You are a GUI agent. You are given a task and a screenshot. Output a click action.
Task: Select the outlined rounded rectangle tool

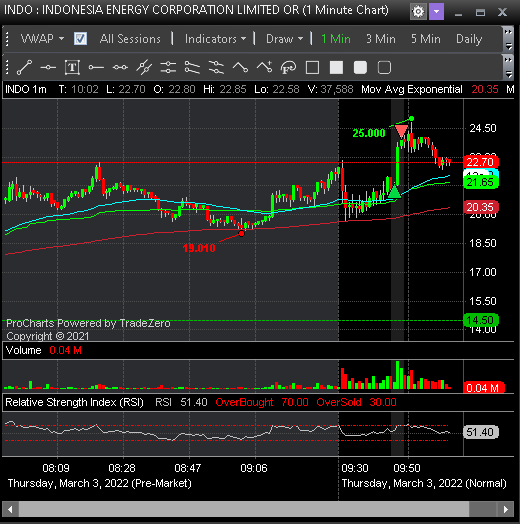(384, 68)
